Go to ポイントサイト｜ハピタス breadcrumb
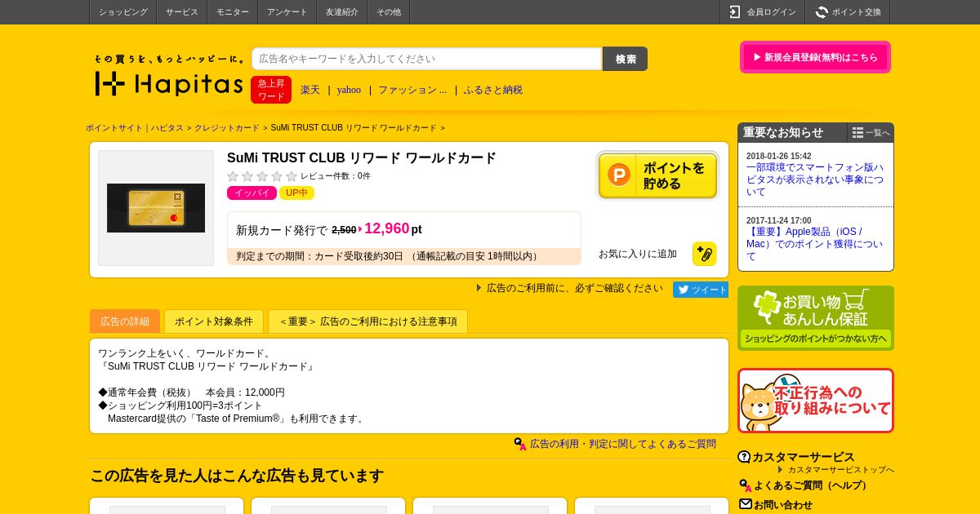Screen dimensions: 980x514 coord(135,128)
